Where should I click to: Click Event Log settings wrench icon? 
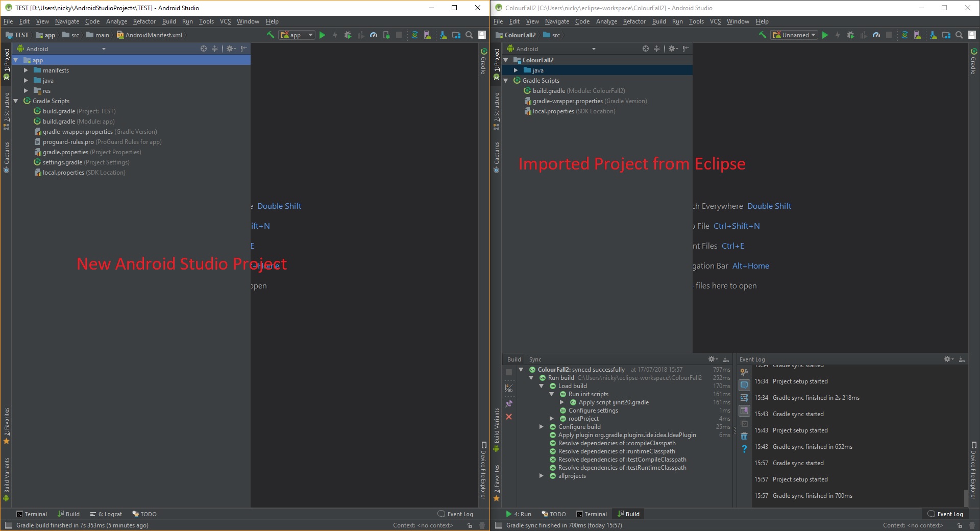744,372
